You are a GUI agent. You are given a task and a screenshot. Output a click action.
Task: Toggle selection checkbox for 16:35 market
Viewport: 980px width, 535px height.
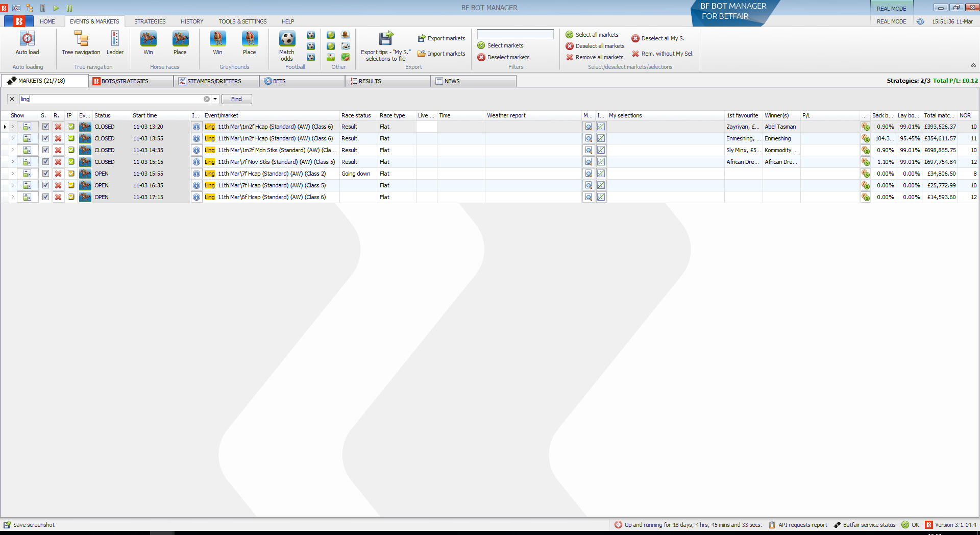45,185
